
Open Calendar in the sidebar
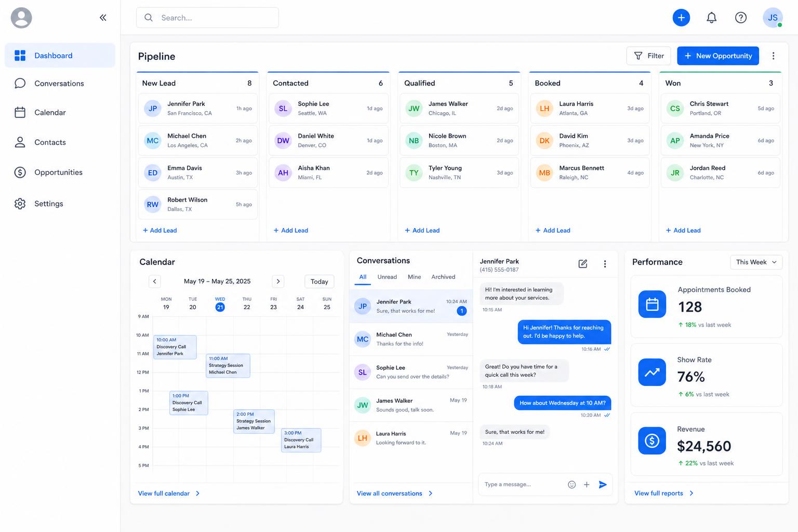(x=60, y=113)
